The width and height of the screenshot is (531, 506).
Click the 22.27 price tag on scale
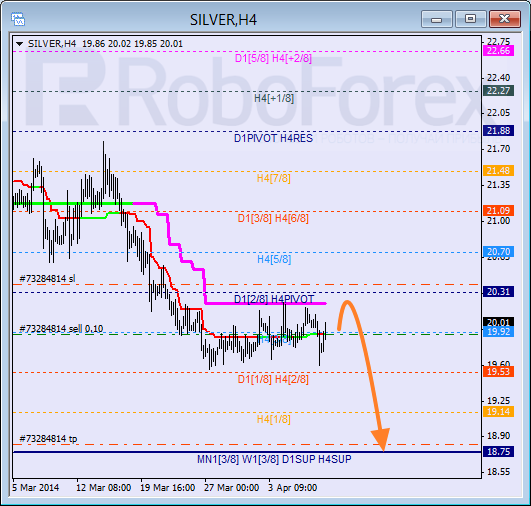point(498,91)
